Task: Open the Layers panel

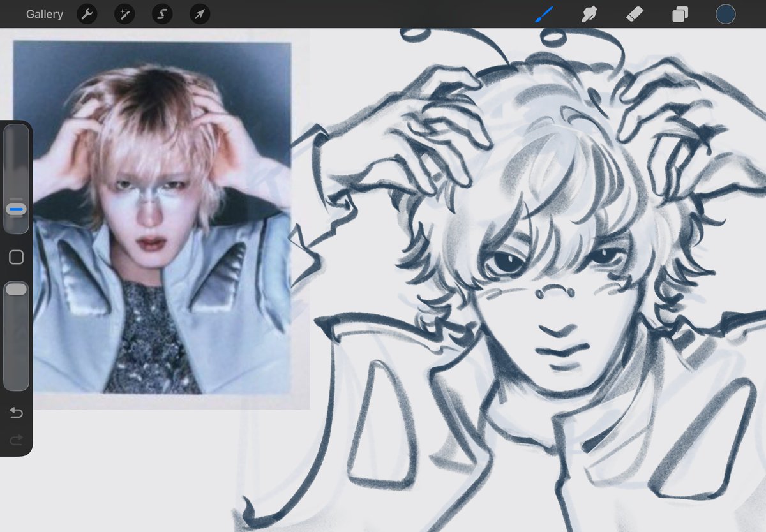Action: (x=680, y=14)
